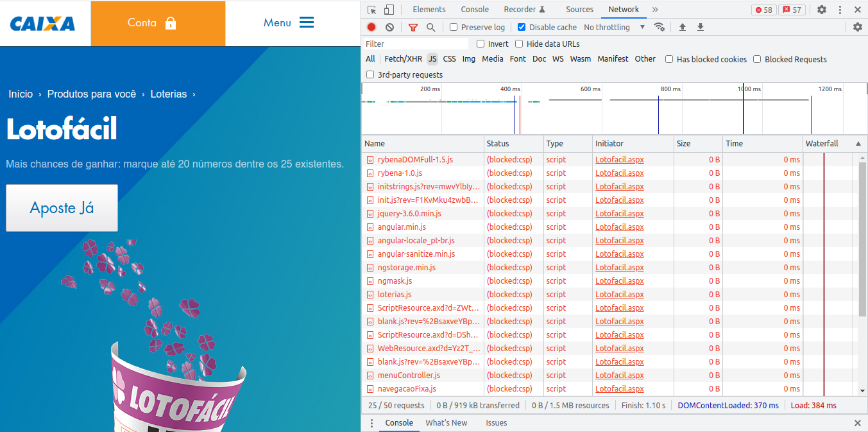Toggle the device toolbar icon
Screen dimensions: 868x432
[x=389, y=10]
